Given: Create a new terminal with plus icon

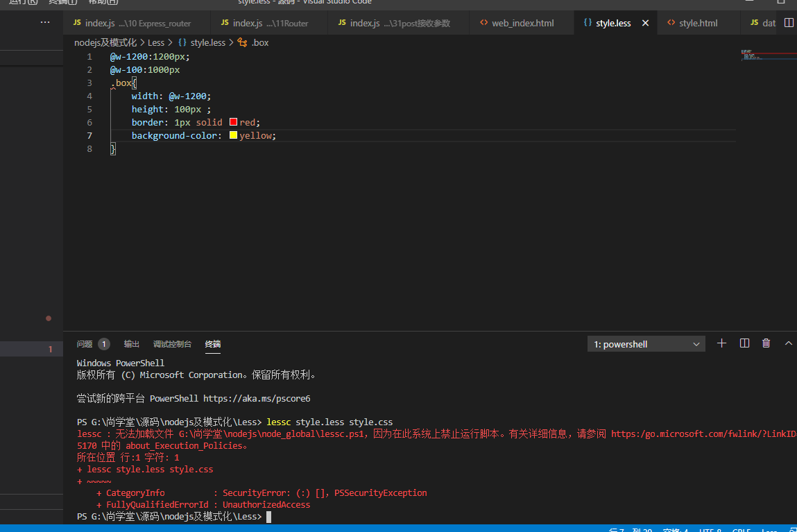Looking at the screenshot, I should (721, 343).
